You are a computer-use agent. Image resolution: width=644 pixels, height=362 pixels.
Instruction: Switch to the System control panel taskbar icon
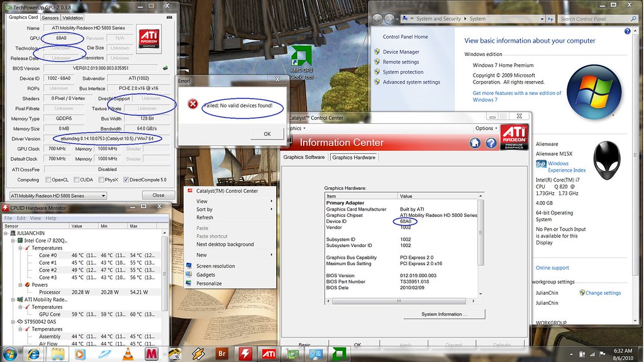pos(316,354)
